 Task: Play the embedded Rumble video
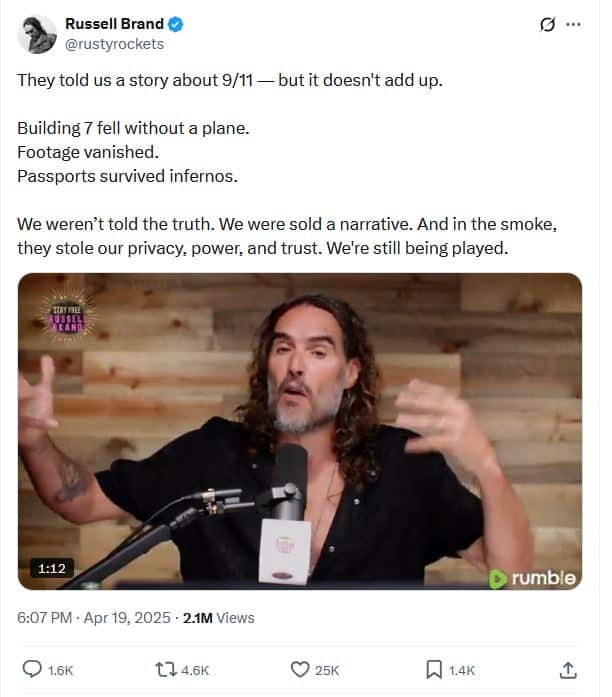(299, 432)
